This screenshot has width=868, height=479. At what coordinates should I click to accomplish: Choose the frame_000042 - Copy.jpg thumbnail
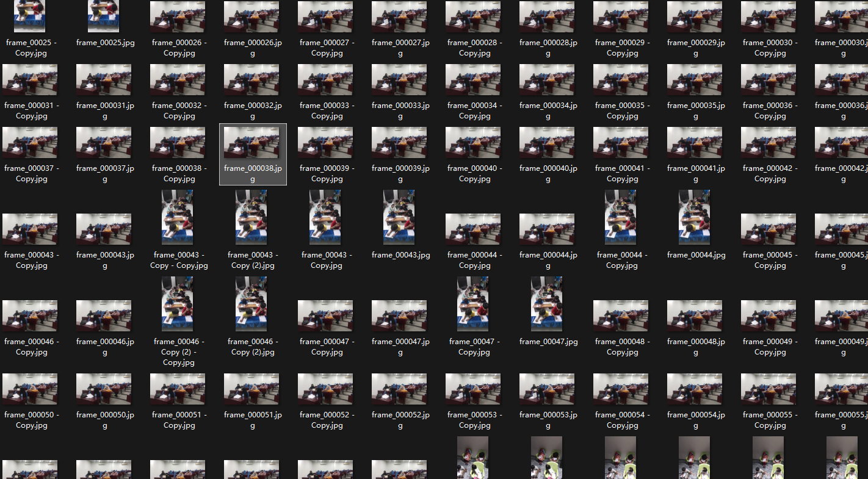click(769, 142)
